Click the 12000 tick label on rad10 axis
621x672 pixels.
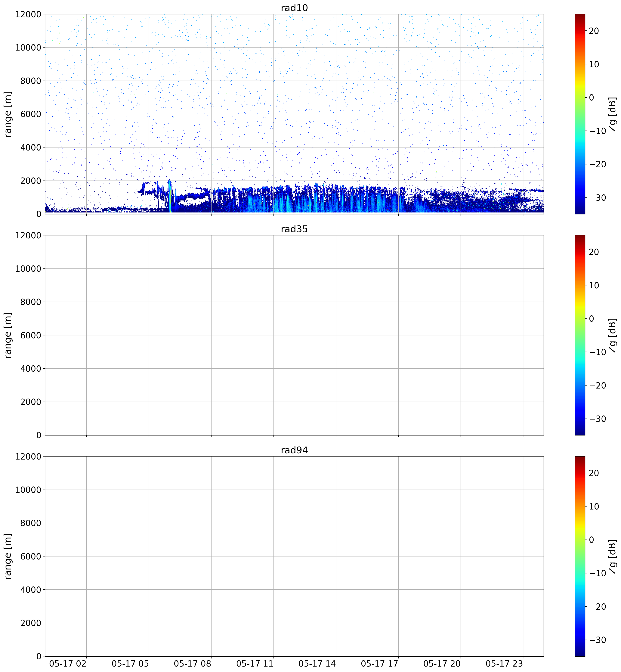tap(28, 14)
